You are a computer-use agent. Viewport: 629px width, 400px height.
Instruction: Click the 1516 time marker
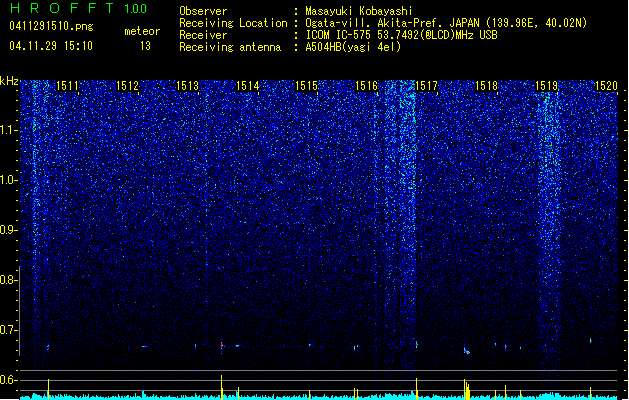pyautogui.click(x=367, y=86)
